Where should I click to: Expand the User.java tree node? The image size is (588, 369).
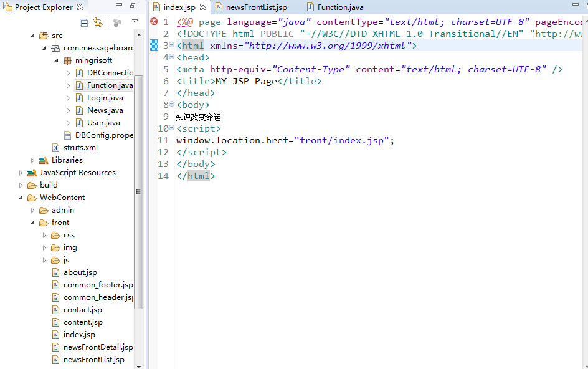68,123
